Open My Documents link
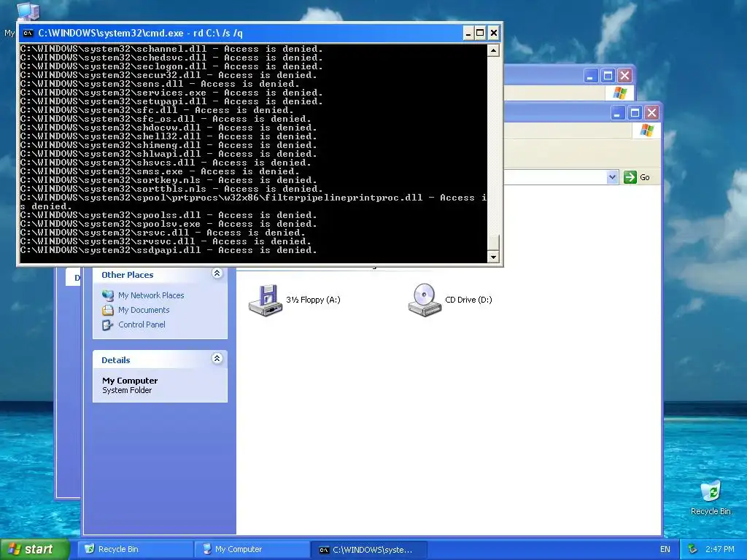This screenshot has width=747, height=560. tap(144, 310)
